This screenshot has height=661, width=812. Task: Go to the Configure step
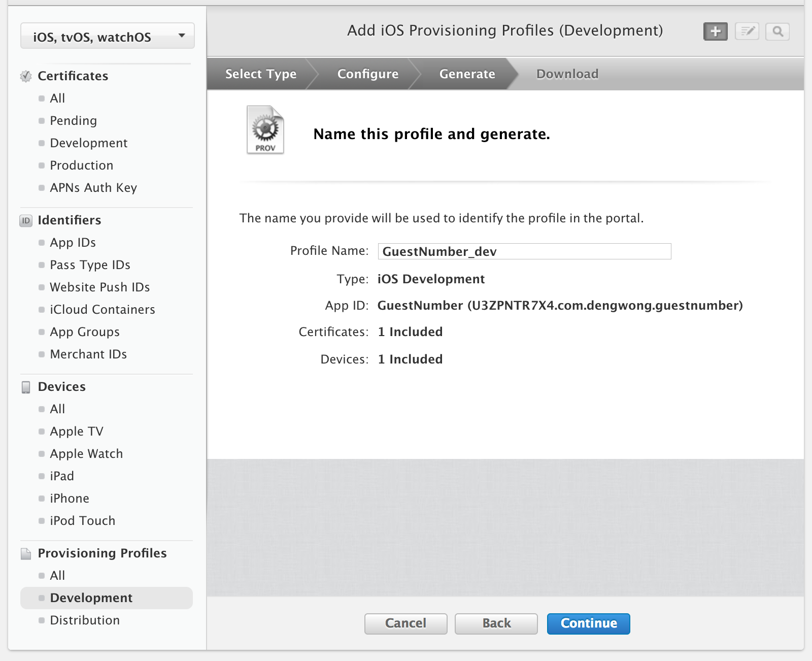[367, 74]
